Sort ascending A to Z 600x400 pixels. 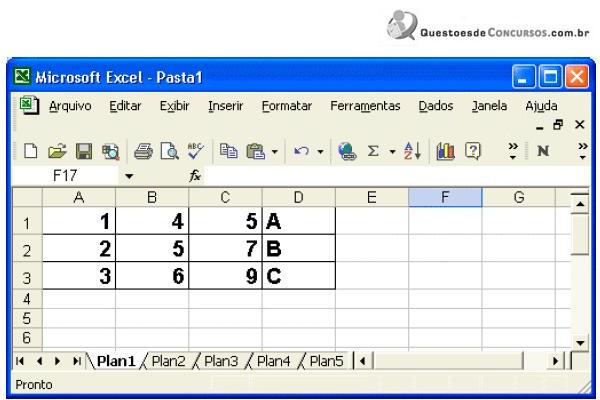(412, 151)
